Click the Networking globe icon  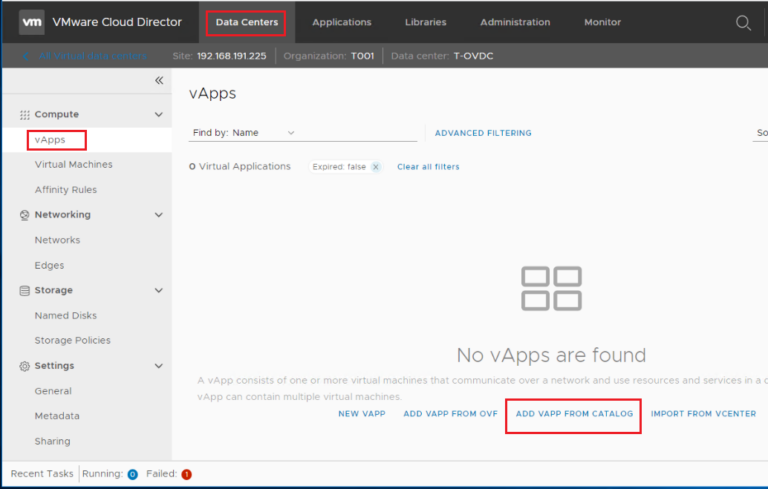coord(24,215)
